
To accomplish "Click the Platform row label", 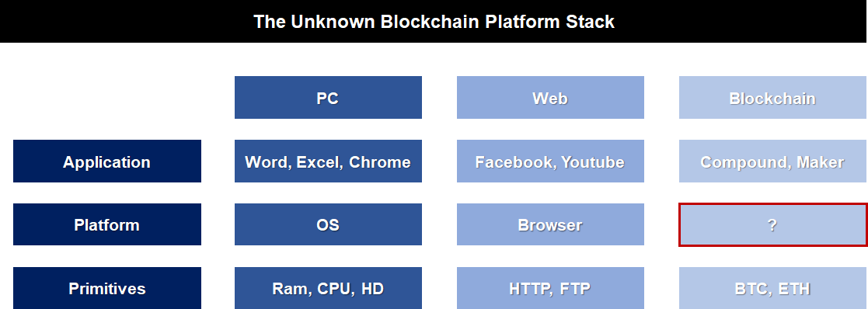I will coord(106,224).
